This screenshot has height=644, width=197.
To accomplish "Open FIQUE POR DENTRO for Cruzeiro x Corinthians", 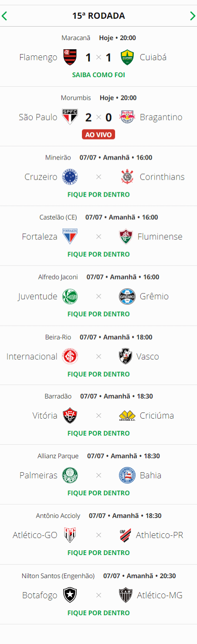I will click(x=98, y=194).
